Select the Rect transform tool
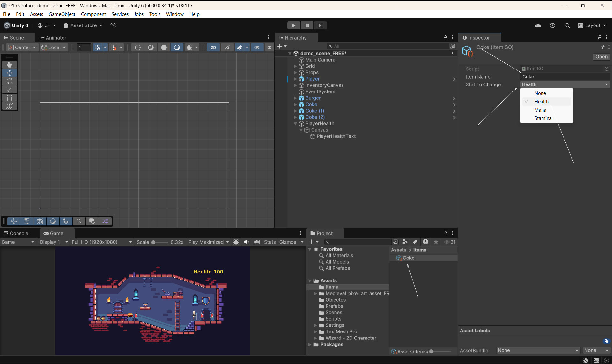This screenshot has height=364, width=612. [x=10, y=98]
